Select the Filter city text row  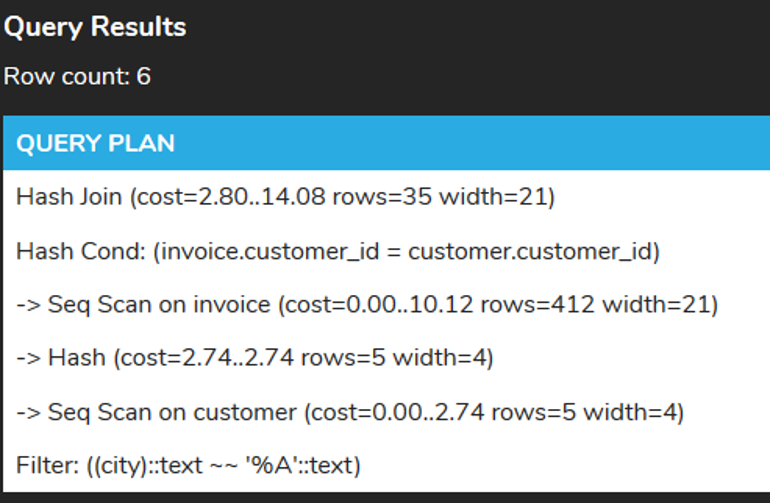[188, 464]
